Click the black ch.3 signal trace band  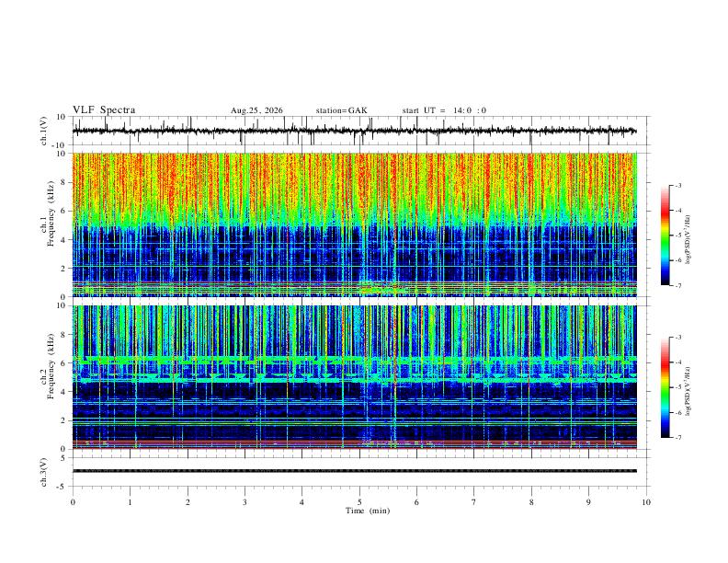354,471
